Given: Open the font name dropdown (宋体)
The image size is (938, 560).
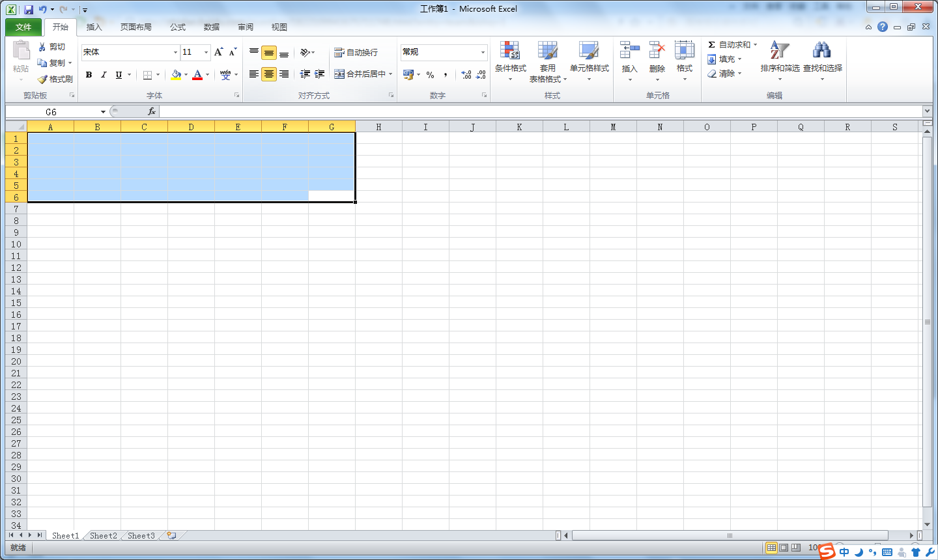Looking at the screenshot, I should [x=175, y=53].
